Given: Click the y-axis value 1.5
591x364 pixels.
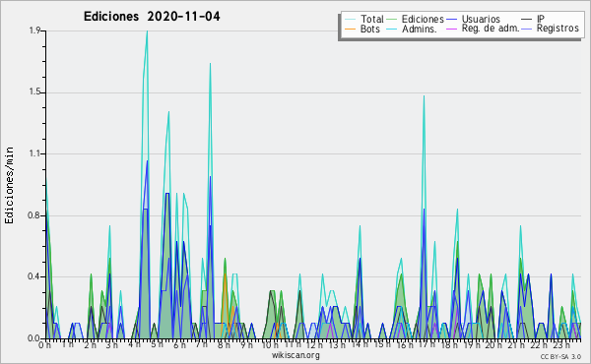Looking at the screenshot, I should coord(34,92).
